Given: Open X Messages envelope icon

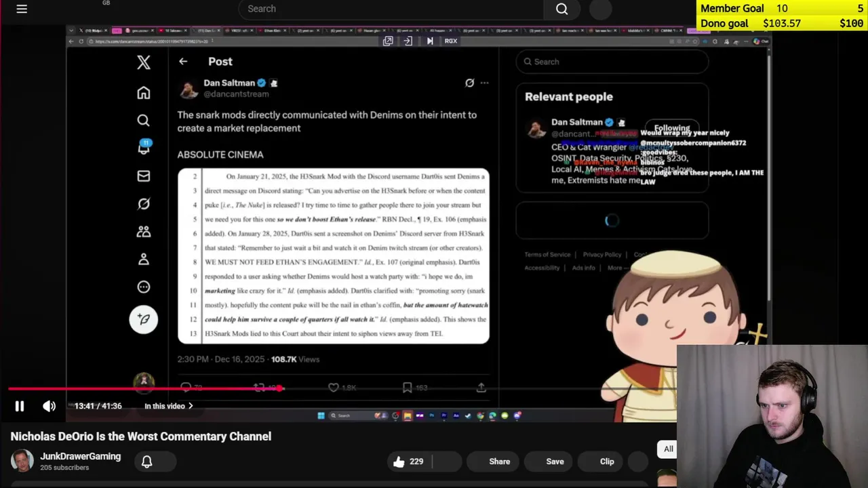Looking at the screenshot, I should (x=143, y=176).
